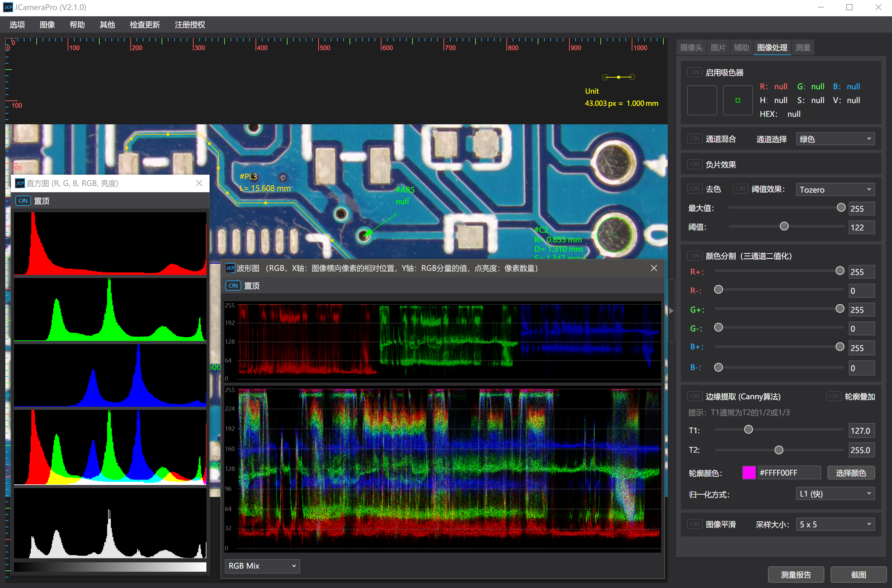
Task: Close the waveform window
Action: coord(654,268)
